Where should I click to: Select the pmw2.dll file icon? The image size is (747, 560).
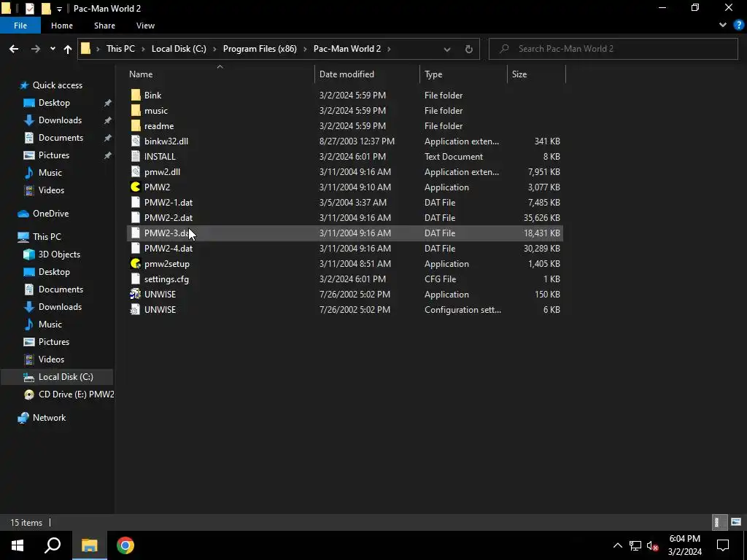coord(136,172)
